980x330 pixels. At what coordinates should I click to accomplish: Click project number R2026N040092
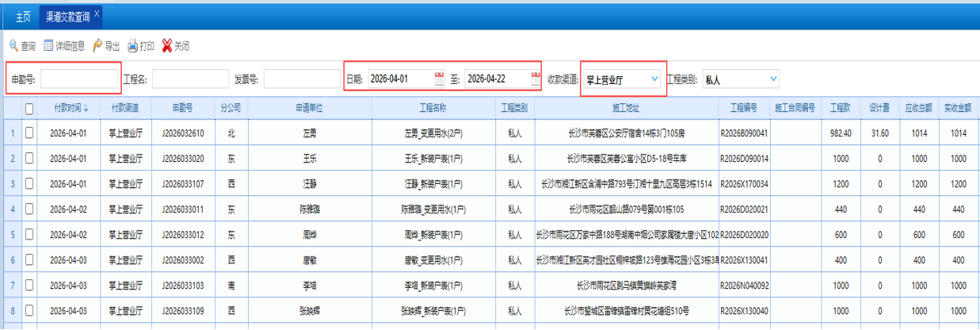coord(744,286)
